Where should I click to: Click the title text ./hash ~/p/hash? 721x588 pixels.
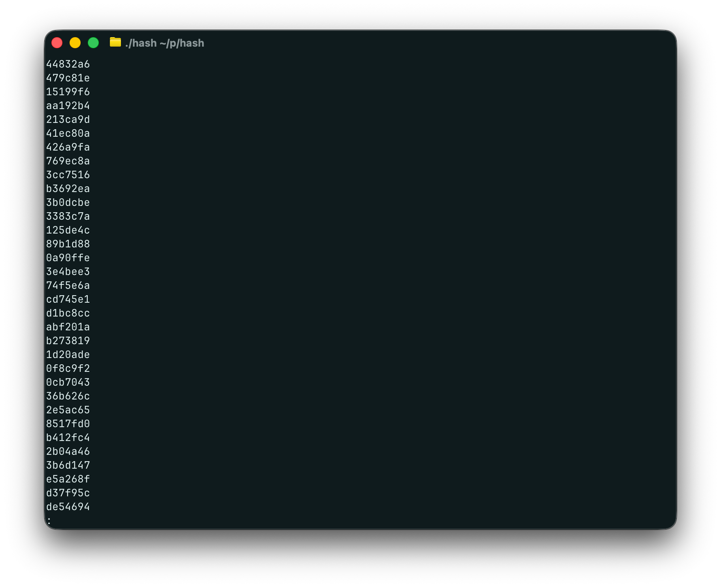click(x=164, y=43)
